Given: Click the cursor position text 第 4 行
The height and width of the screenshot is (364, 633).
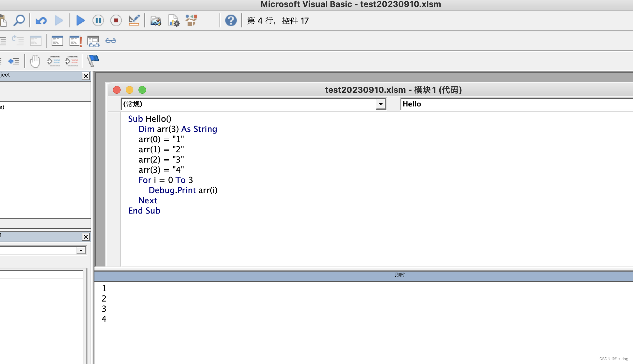Looking at the screenshot, I should [x=278, y=21].
